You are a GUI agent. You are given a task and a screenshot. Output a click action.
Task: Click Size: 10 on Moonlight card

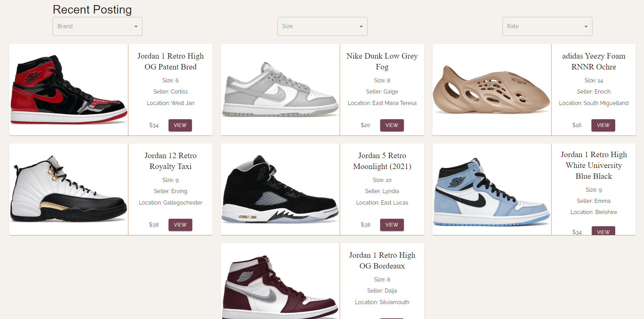click(382, 180)
